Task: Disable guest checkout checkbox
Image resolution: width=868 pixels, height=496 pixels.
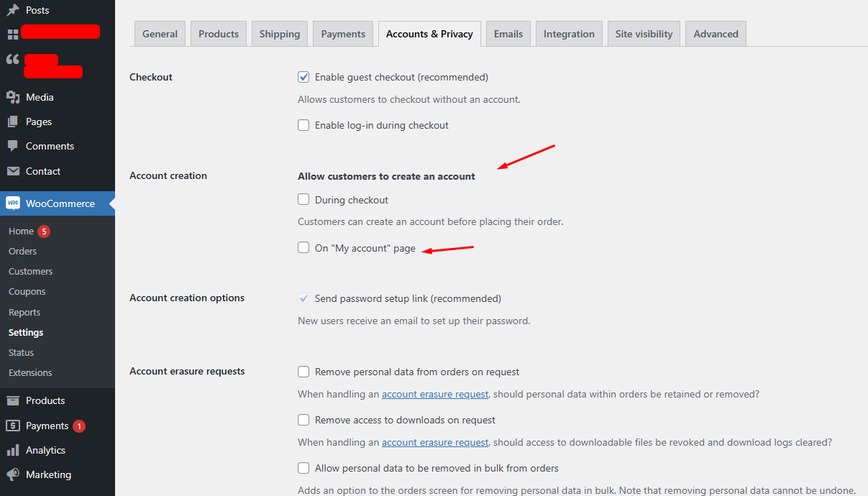Action: pos(303,77)
